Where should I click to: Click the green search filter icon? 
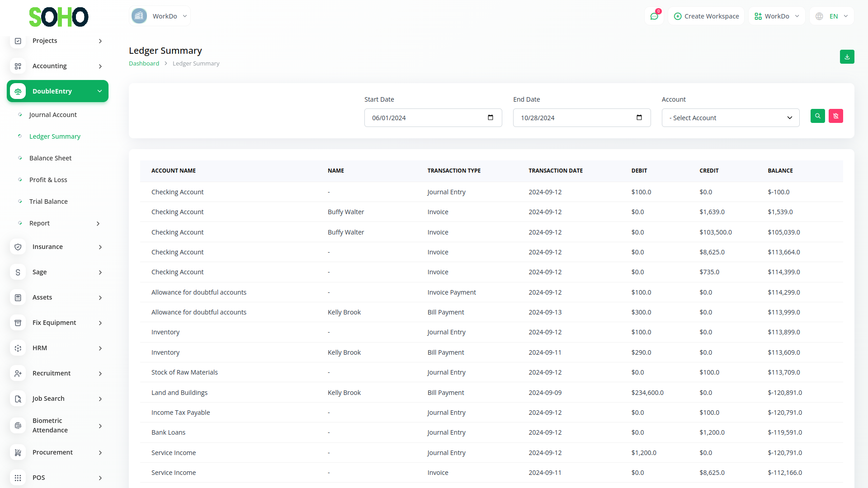(x=817, y=116)
